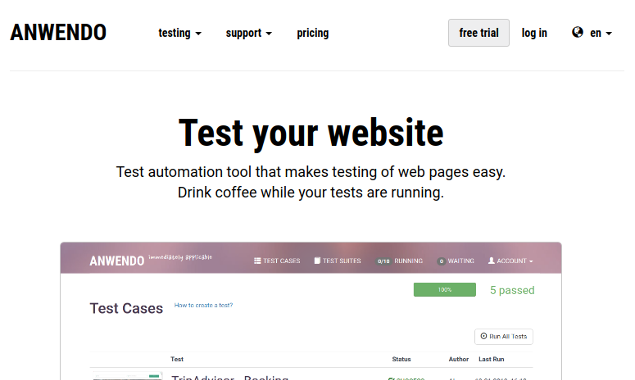Image resolution: width=635 pixels, height=380 pixels.
Task: Click the globe language icon
Action: [x=577, y=32]
